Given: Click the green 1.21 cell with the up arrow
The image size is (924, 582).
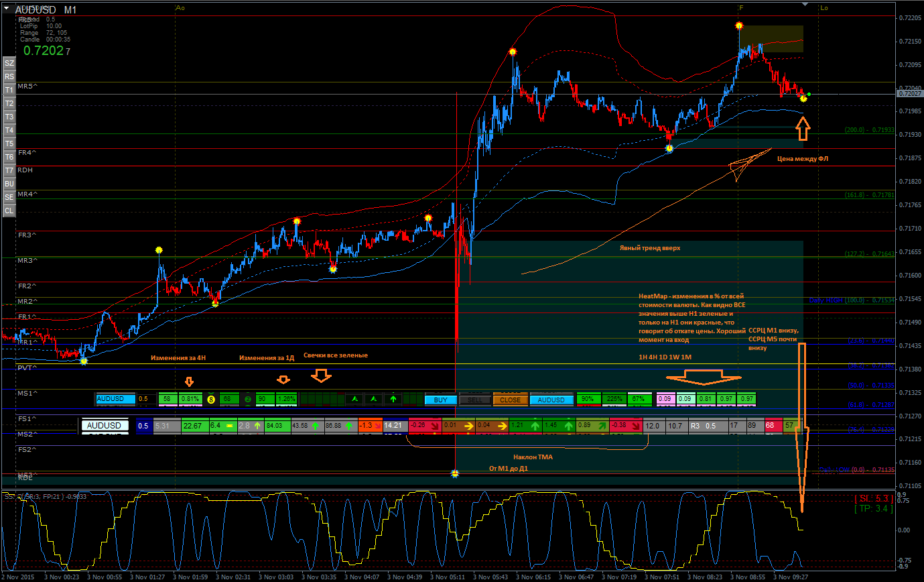Looking at the screenshot, I should click(525, 426).
